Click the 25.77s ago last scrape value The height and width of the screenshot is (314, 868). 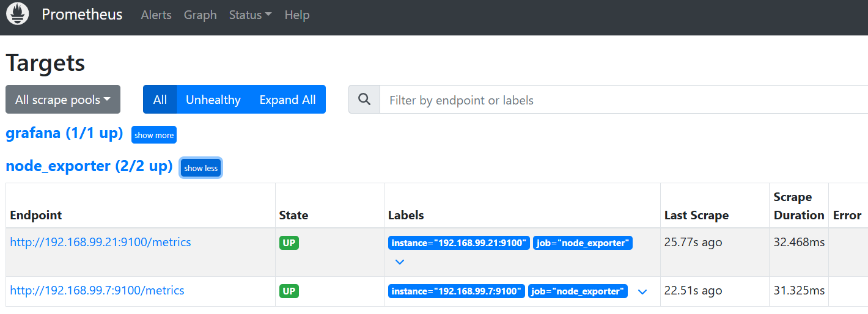tap(693, 243)
